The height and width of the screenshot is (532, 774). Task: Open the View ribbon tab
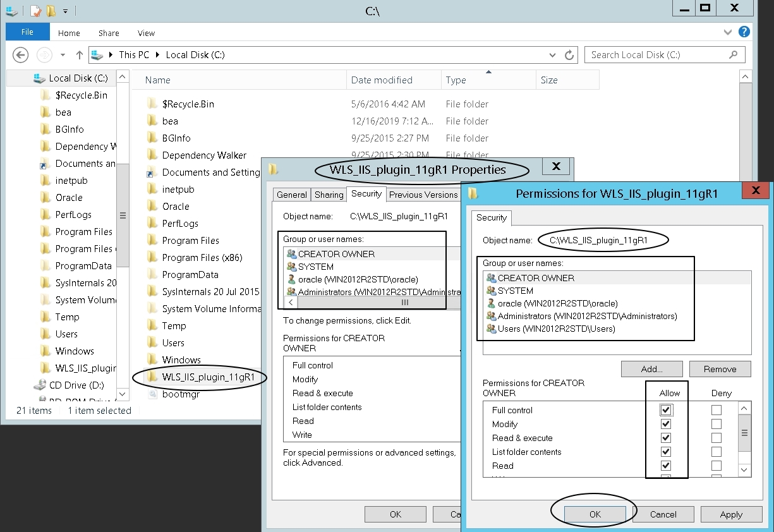click(146, 33)
